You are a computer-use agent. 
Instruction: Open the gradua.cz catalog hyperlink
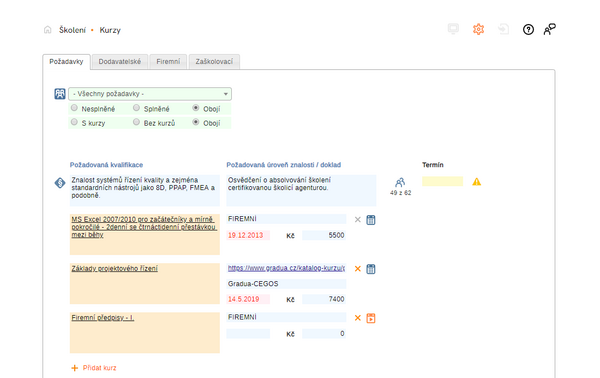pyautogui.click(x=286, y=268)
